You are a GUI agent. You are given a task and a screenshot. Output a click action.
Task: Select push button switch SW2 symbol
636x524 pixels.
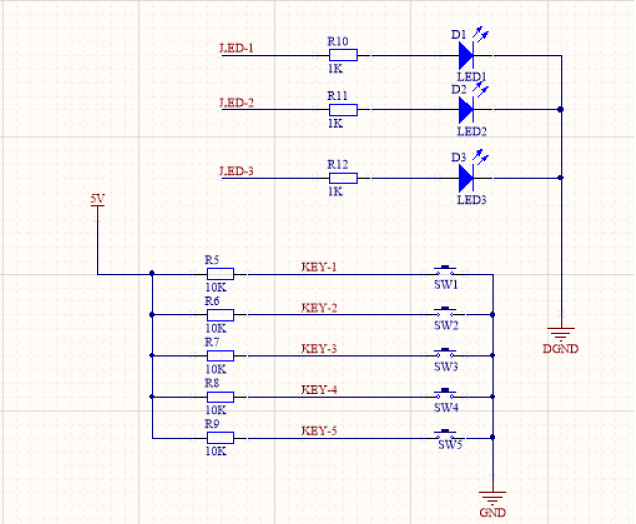point(445,312)
